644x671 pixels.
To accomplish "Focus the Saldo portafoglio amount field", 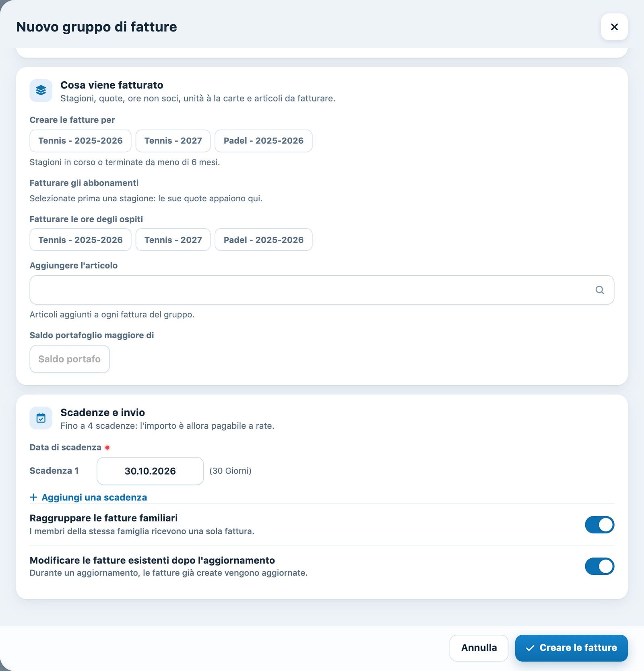I will click(70, 359).
